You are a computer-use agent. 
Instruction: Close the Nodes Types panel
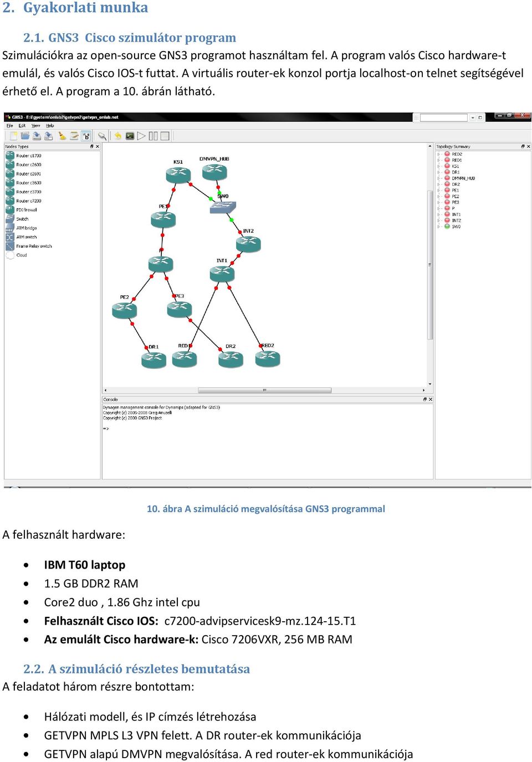98,147
